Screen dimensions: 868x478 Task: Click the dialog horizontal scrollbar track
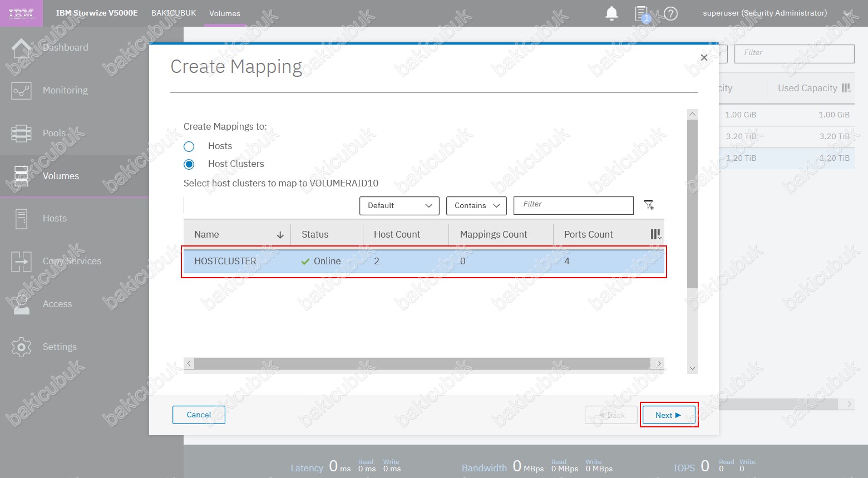coord(422,363)
